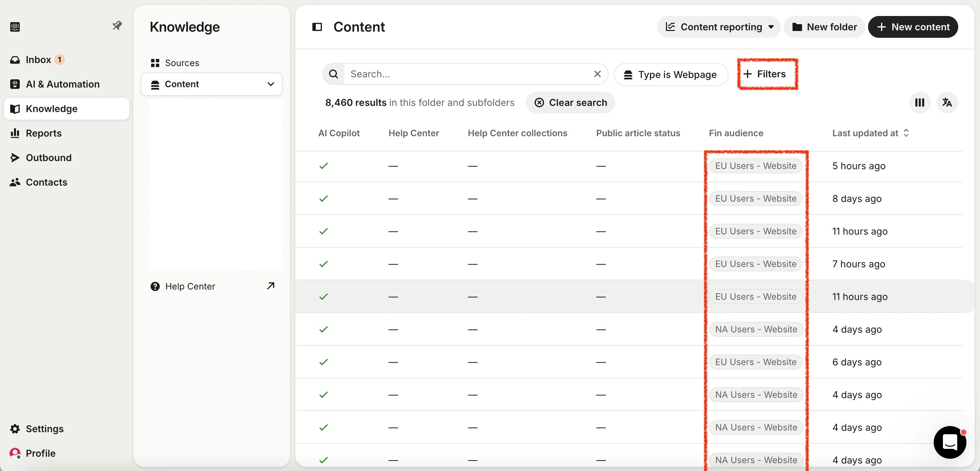Click the New folder button
980x471 pixels.
pyautogui.click(x=824, y=27)
